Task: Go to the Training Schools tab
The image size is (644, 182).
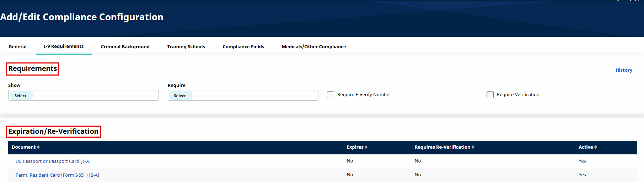Action: coord(186,46)
